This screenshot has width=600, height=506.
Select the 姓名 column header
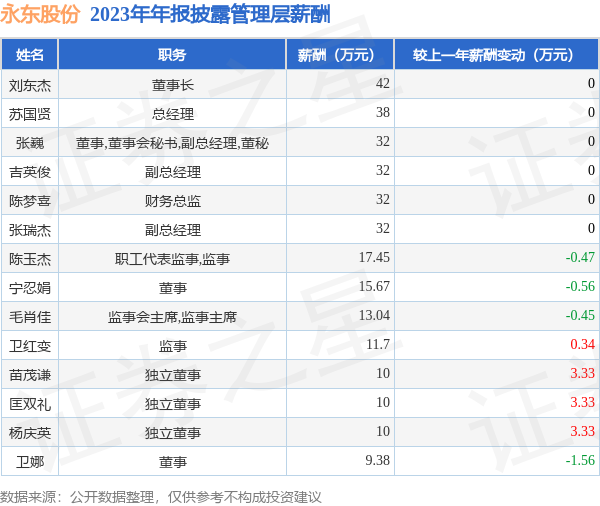tap(29, 55)
